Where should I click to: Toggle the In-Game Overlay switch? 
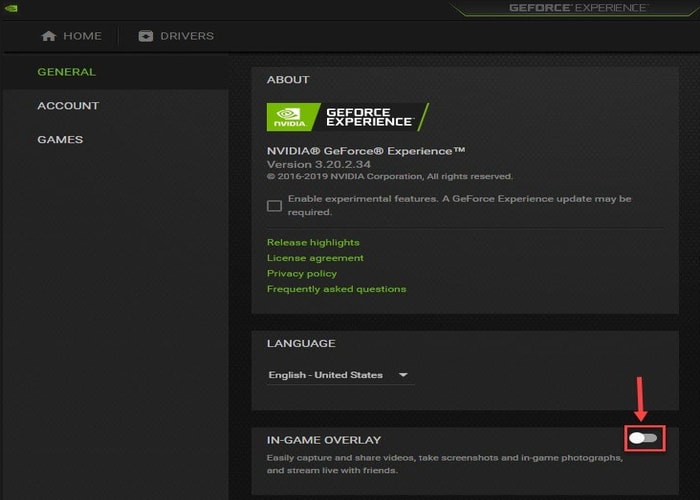coord(643,438)
